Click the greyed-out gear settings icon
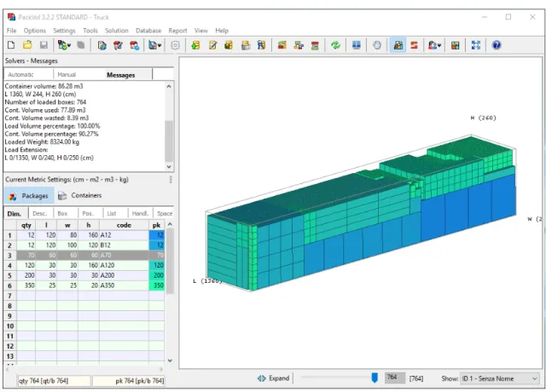546x392 pixels. (175, 45)
